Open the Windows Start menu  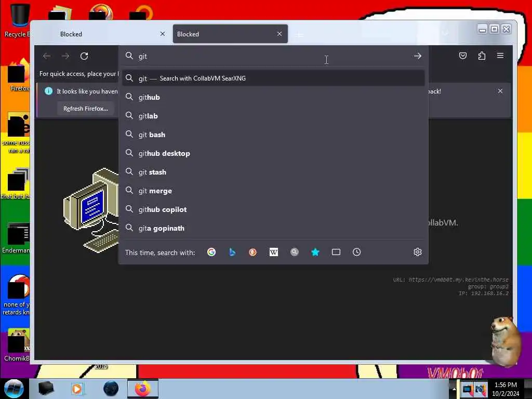14,389
